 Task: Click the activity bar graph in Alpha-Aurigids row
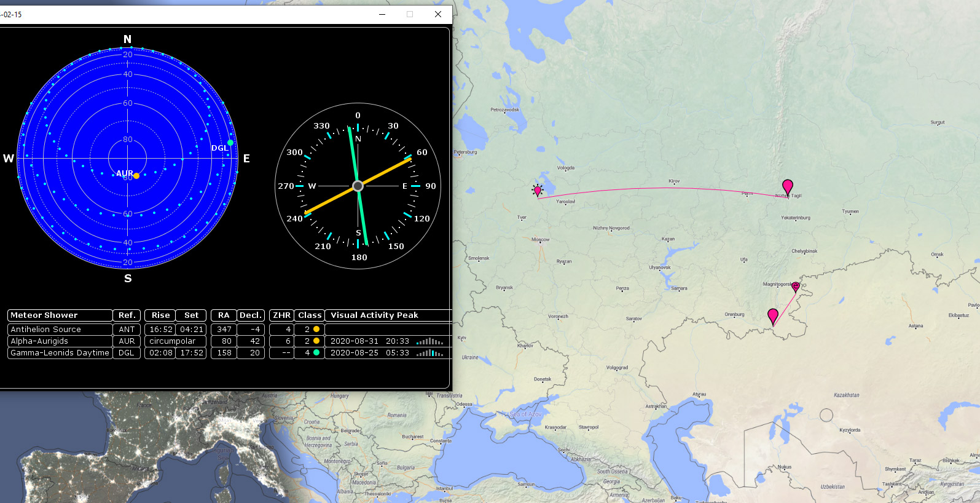tap(429, 341)
